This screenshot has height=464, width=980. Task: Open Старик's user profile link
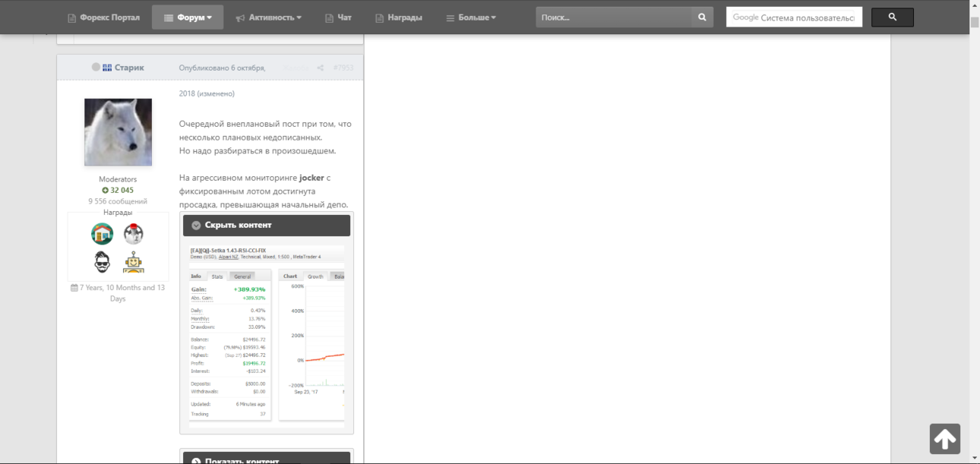pyautogui.click(x=129, y=68)
